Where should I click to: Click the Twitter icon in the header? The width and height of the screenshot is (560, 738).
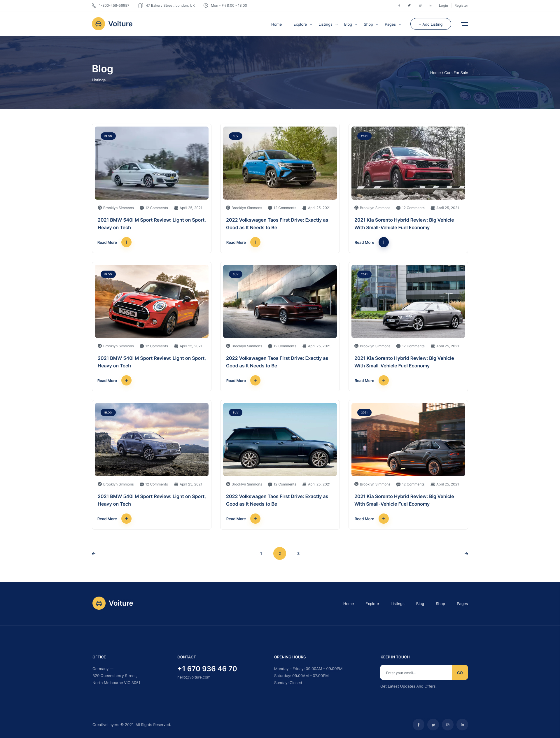tap(409, 5)
